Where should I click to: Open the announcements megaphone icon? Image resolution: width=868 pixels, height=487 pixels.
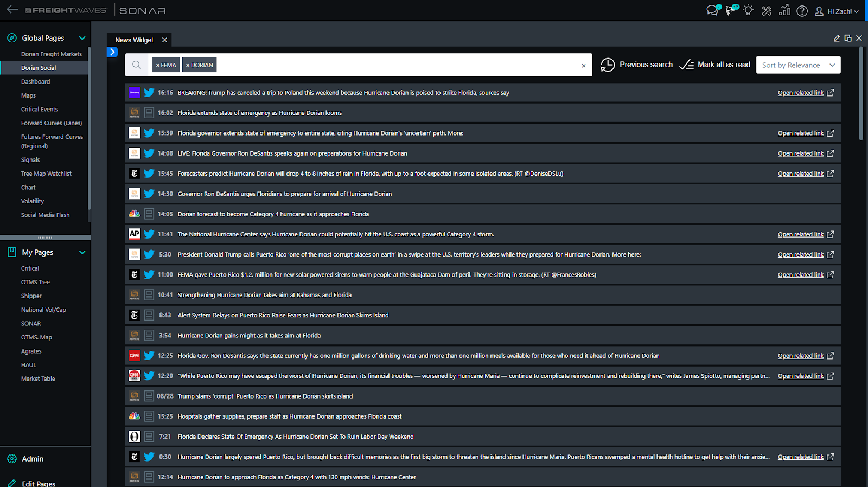click(731, 10)
